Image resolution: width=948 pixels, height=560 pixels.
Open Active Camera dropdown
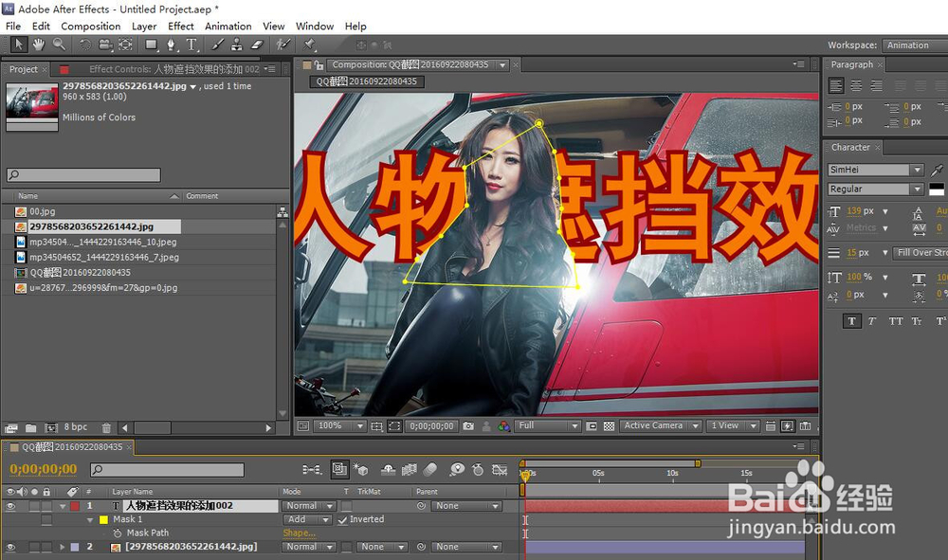[x=660, y=425]
